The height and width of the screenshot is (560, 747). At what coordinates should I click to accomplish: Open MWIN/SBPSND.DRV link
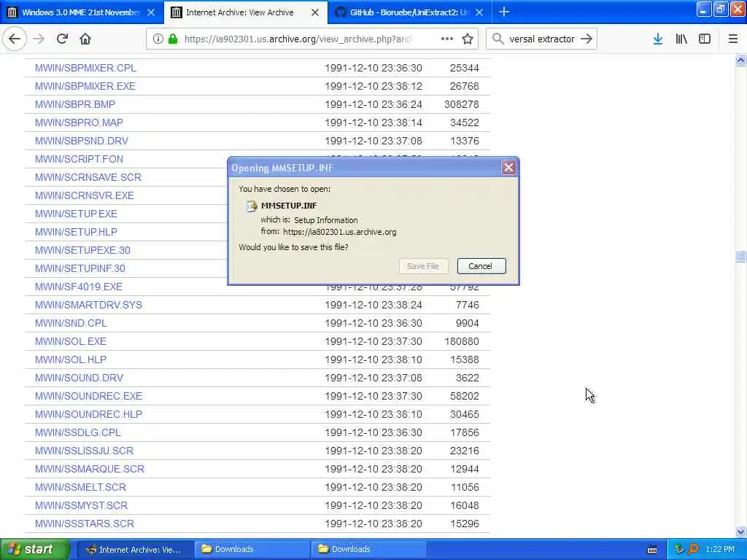click(82, 141)
